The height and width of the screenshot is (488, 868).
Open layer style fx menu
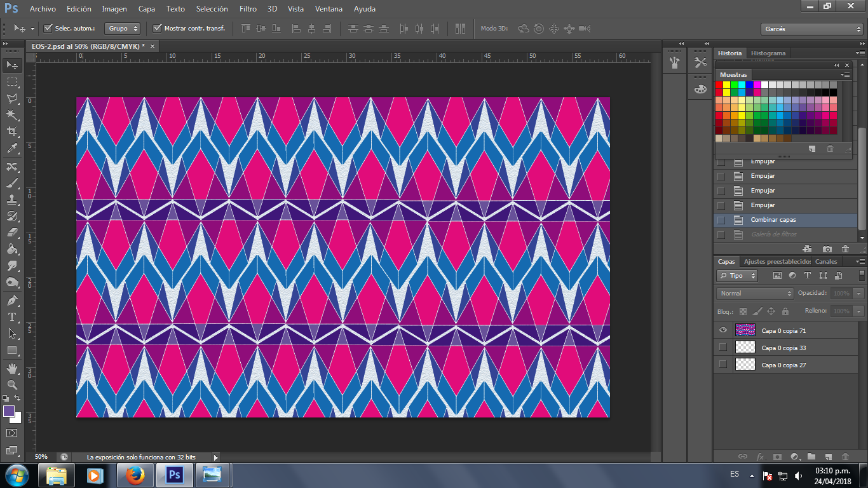pos(760,456)
